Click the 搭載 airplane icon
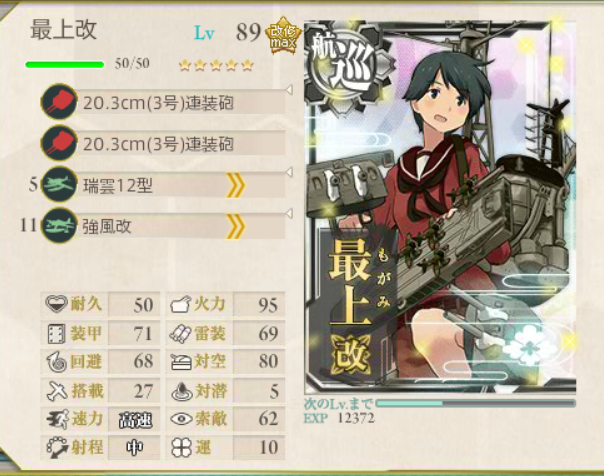Screen dimensions: 604x476 57,391
